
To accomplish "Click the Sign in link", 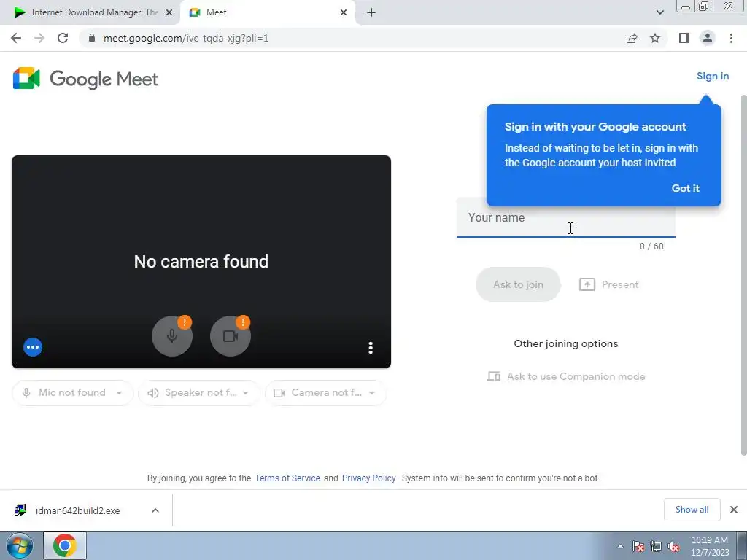I will coord(712,76).
